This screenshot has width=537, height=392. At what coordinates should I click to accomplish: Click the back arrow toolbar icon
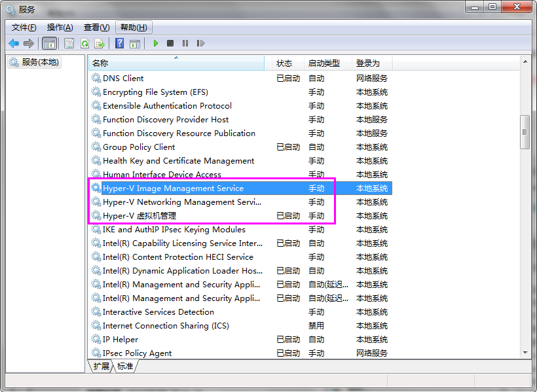[14, 43]
